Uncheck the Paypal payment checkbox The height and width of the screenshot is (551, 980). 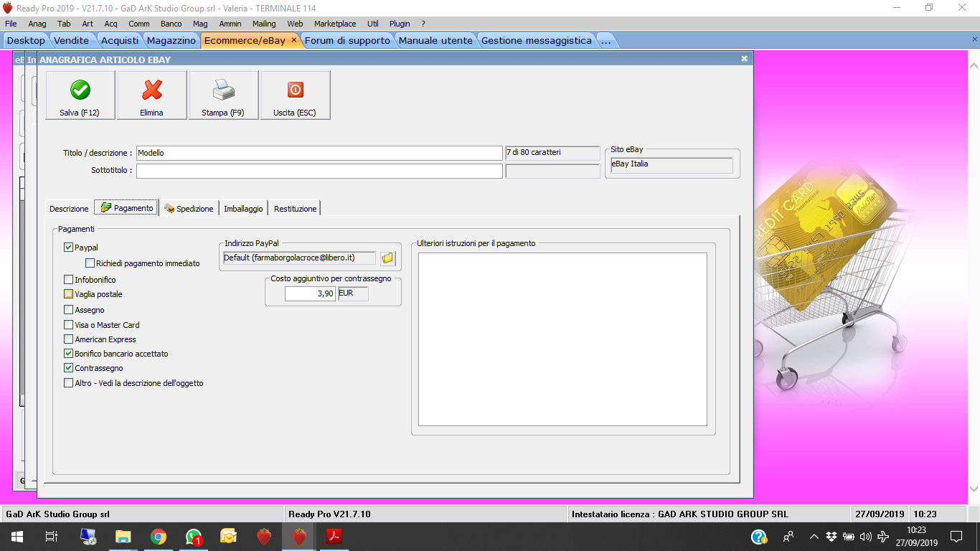(x=69, y=248)
